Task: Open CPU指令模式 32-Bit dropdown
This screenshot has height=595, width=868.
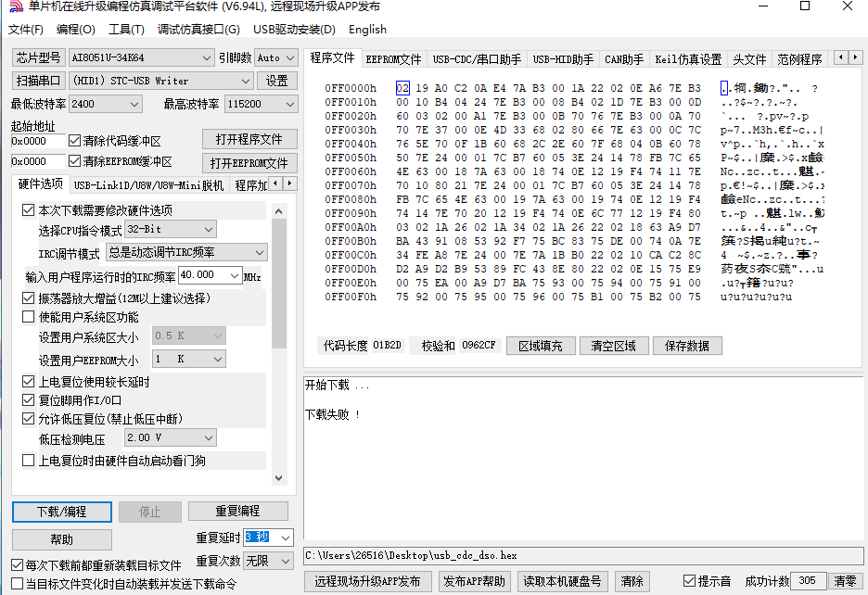Action: click(x=170, y=229)
